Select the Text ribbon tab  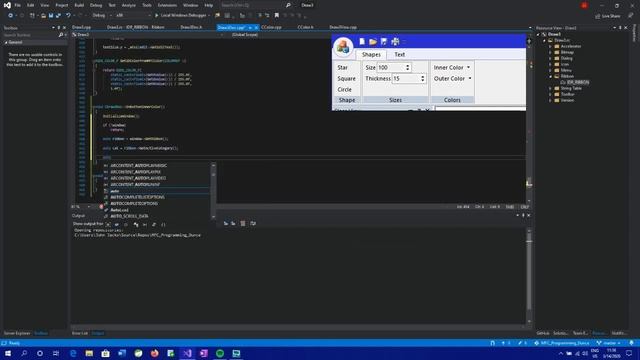[x=400, y=55]
